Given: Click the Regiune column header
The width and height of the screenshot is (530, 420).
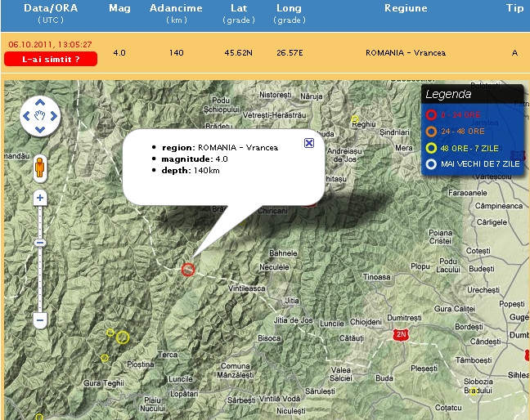Looking at the screenshot, I should 406,8.
